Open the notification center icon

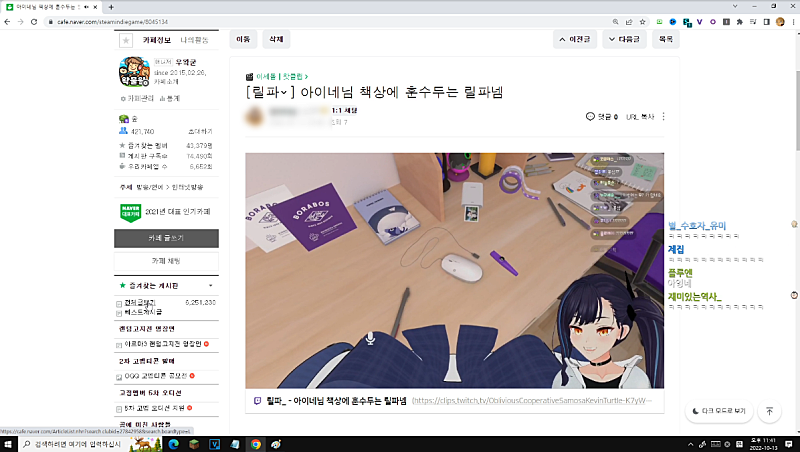[x=789, y=444]
